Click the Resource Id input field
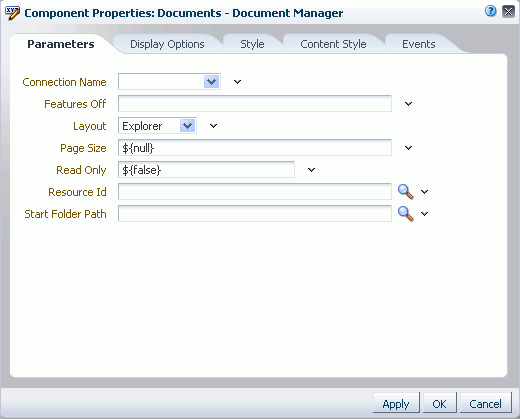 [255, 192]
